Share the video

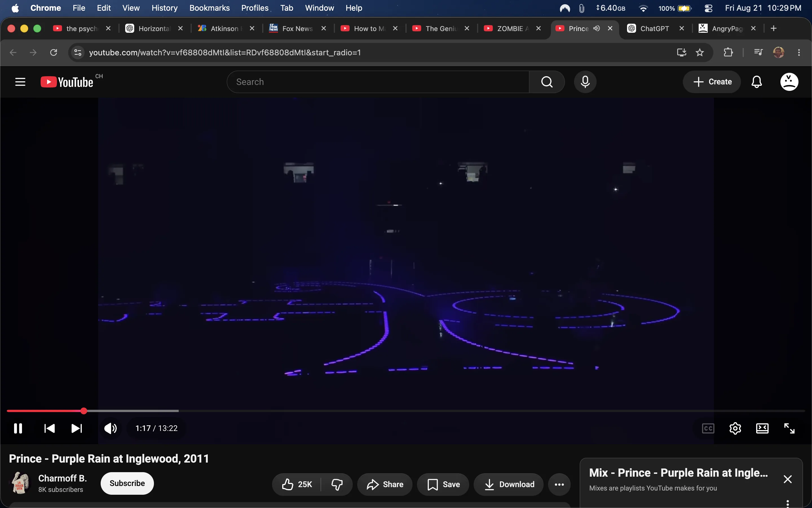[385, 484]
